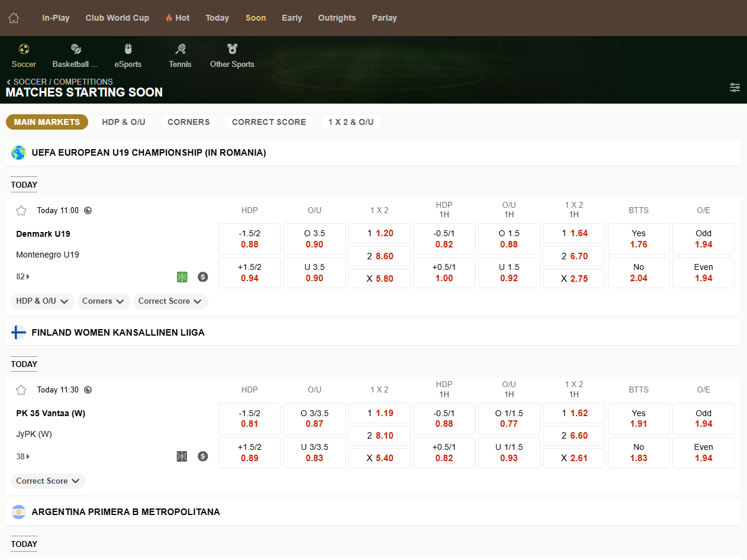The width and height of the screenshot is (747, 560).
Task: Expand Correct Score dropdown under Denmark match
Action: pos(170,301)
